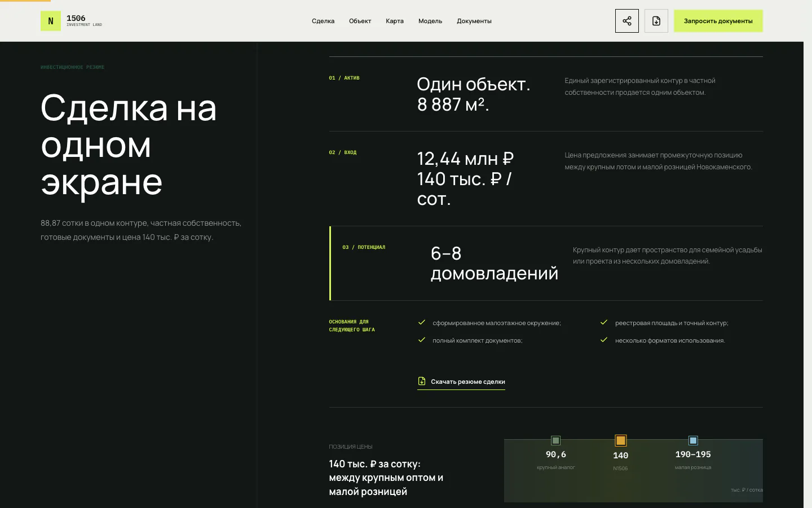The image size is (812, 508).
Task: Click the 6–8 домовладений heading
Action: [x=495, y=263]
